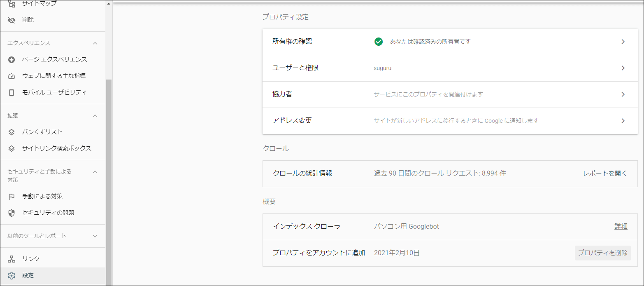This screenshot has height=286, width=644.
Task: Collapse the 拡張 section chevron
Action: [x=95, y=115]
